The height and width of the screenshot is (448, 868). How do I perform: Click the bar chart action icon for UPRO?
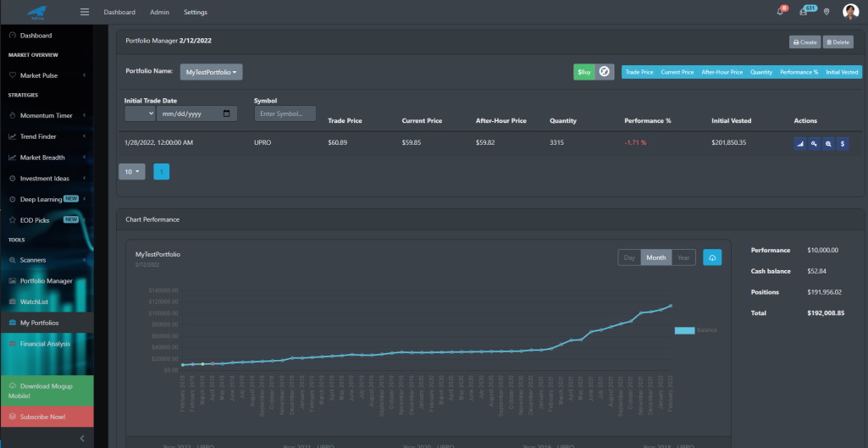coord(800,143)
